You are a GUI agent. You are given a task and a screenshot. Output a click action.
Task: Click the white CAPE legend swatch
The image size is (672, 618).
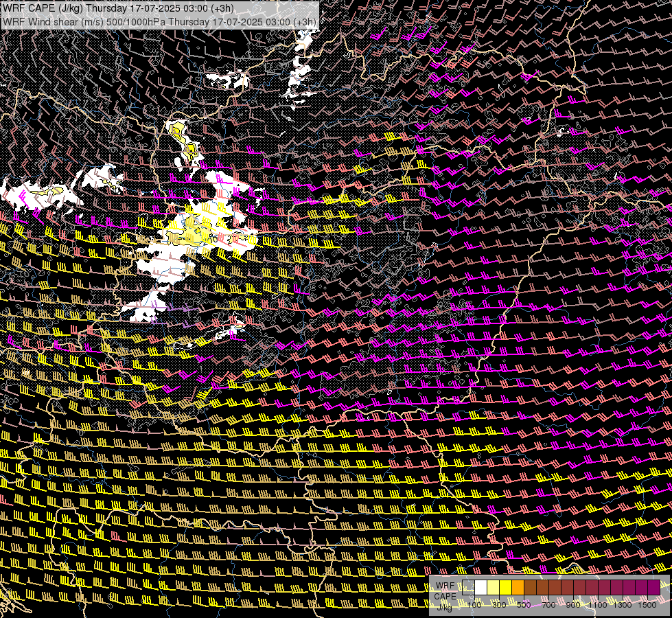click(x=481, y=588)
